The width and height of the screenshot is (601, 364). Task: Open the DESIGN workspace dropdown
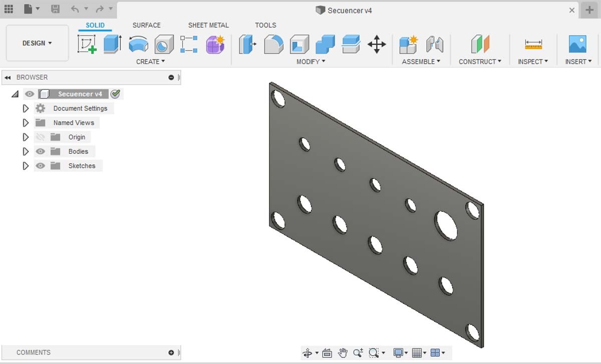tap(37, 43)
